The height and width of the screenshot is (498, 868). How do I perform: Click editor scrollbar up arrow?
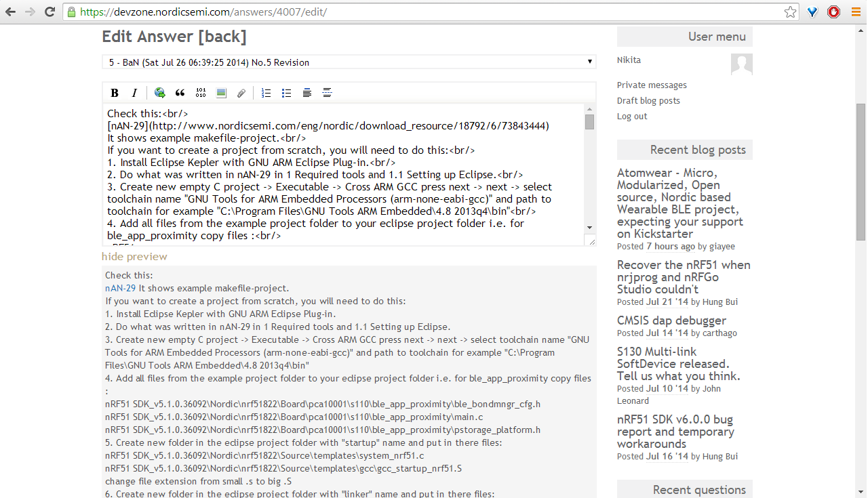[x=590, y=109]
